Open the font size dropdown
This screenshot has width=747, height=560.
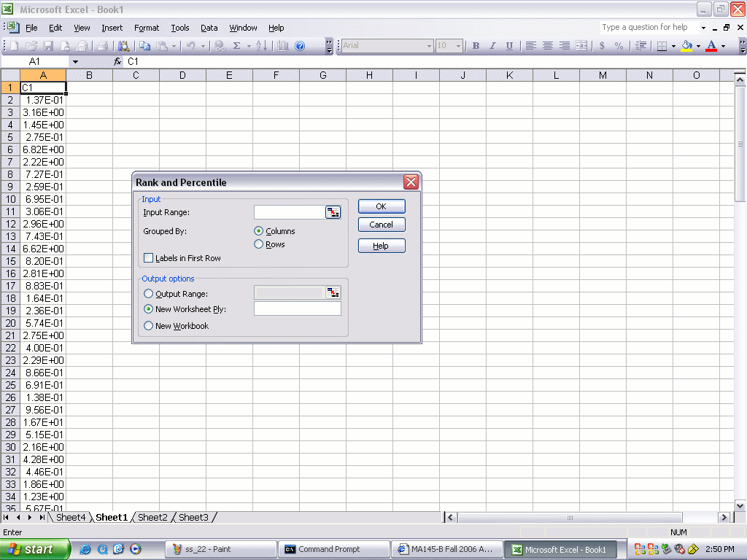click(x=458, y=46)
